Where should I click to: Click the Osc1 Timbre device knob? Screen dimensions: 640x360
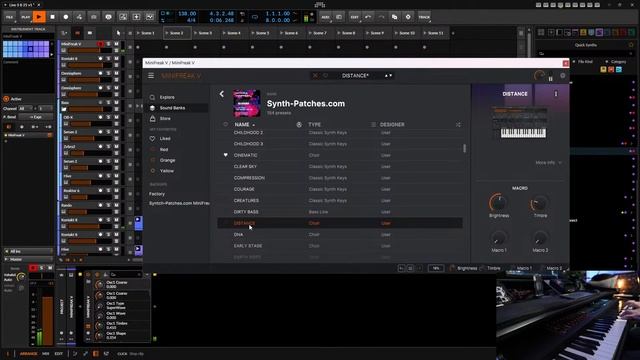click(100, 325)
